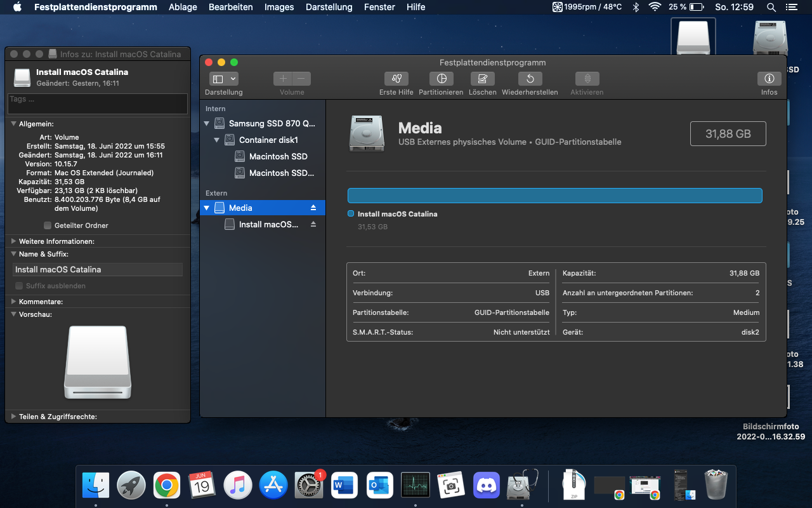Open the Darstellung menu in menu bar
Viewport: 812px width, 508px height.
[x=329, y=7]
